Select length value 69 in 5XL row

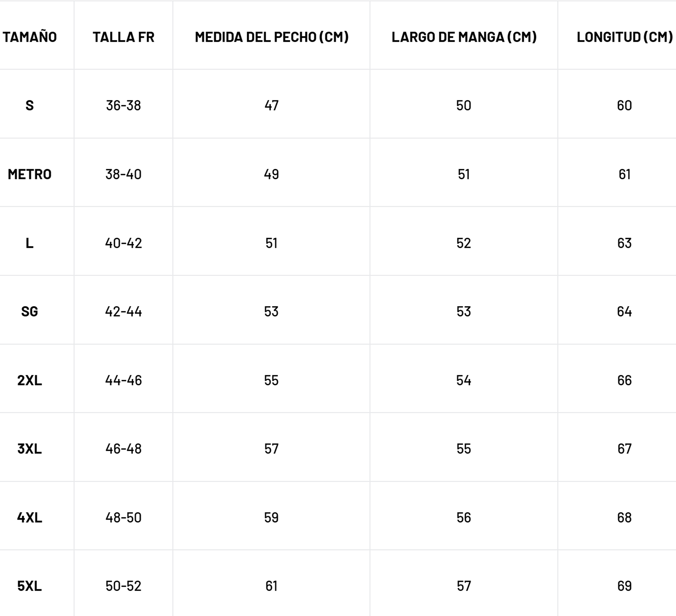[624, 586]
